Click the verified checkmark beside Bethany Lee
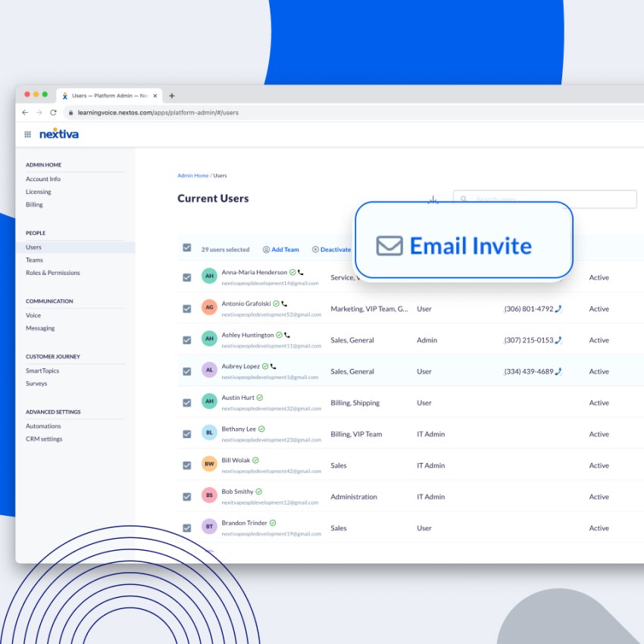This screenshot has width=644, height=644. tap(261, 429)
